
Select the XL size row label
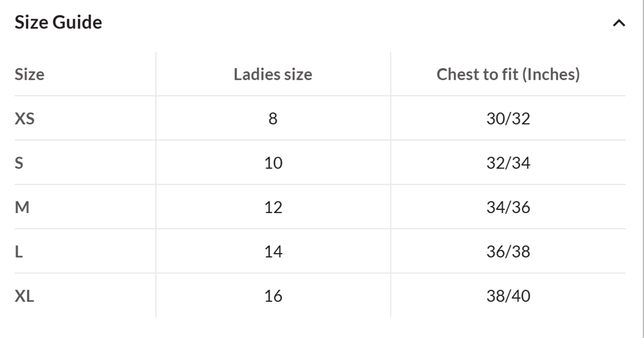point(24,296)
